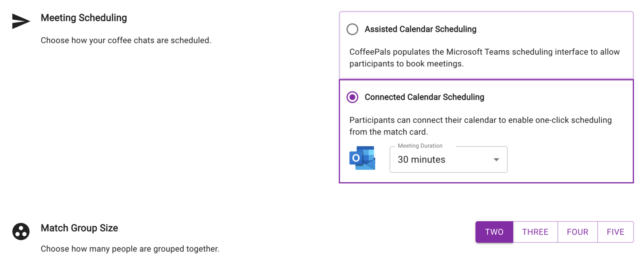Click the coffee chats scheduled subtitle text
Image resolution: width=644 pixels, height=264 pixels.
coord(126,41)
